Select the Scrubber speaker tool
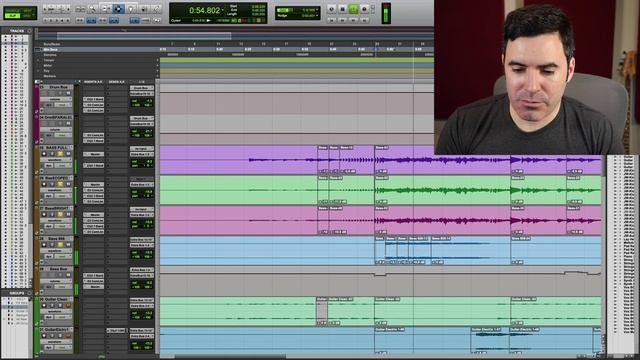The height and width of the screenshot is (360, 640). 144,9
